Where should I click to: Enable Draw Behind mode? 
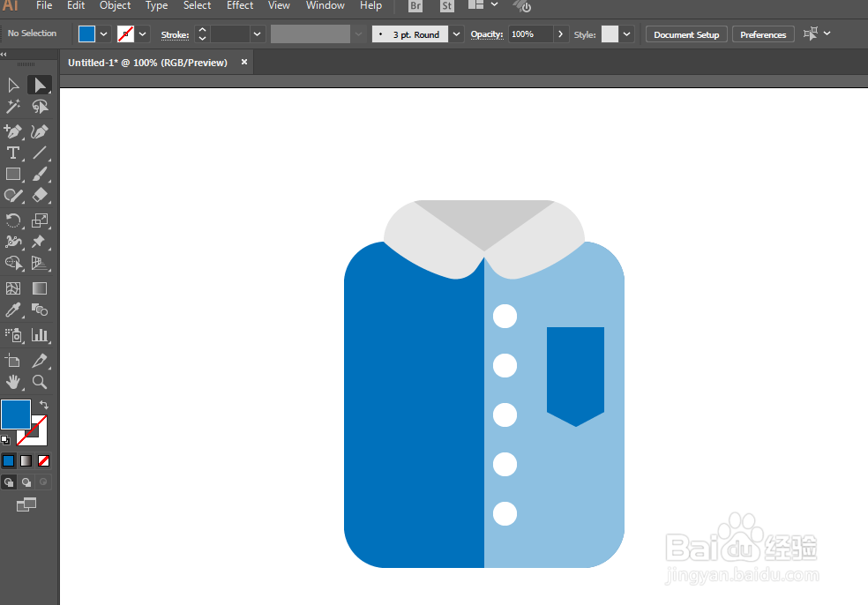pos(26,482)
